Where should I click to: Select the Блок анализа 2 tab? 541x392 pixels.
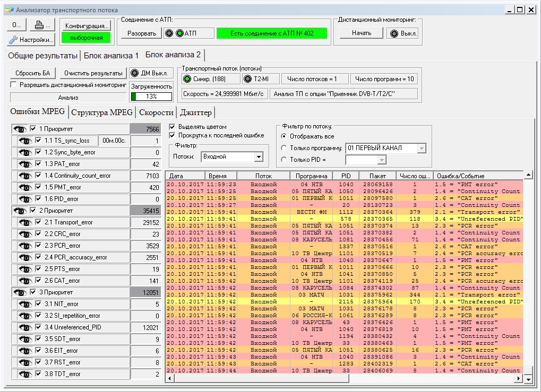(173, 55)
